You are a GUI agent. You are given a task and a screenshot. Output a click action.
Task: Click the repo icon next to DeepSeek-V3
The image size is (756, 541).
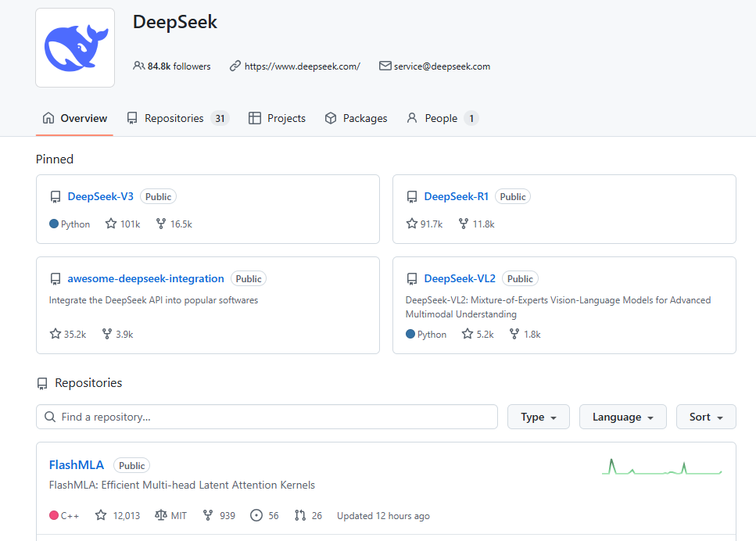(56, 197)
